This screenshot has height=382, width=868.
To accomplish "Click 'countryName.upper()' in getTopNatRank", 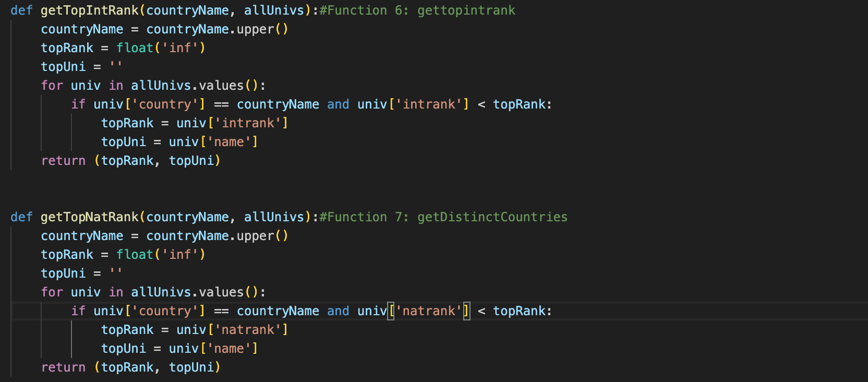I will pos(217,236).
